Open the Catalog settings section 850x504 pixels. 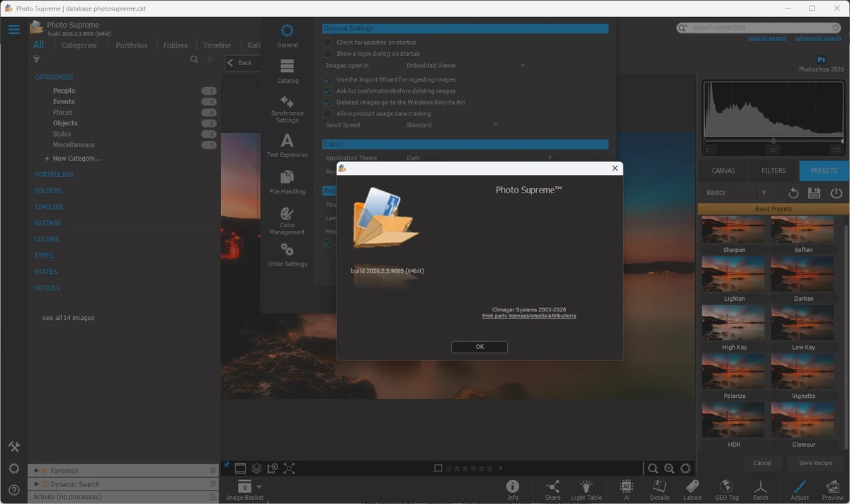[x=287, y=71]
